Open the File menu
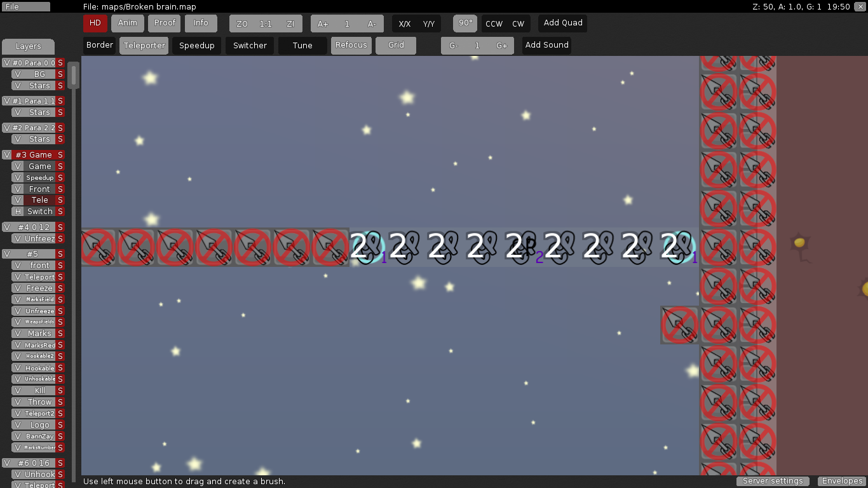The height and width of the screenshot is (488, 868). [x=25, y=6]
